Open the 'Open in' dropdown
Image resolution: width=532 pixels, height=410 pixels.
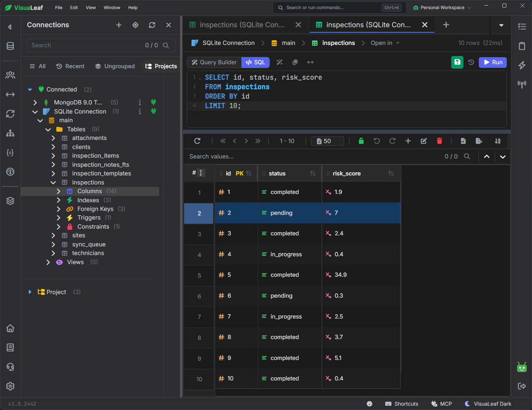point(385,43)
